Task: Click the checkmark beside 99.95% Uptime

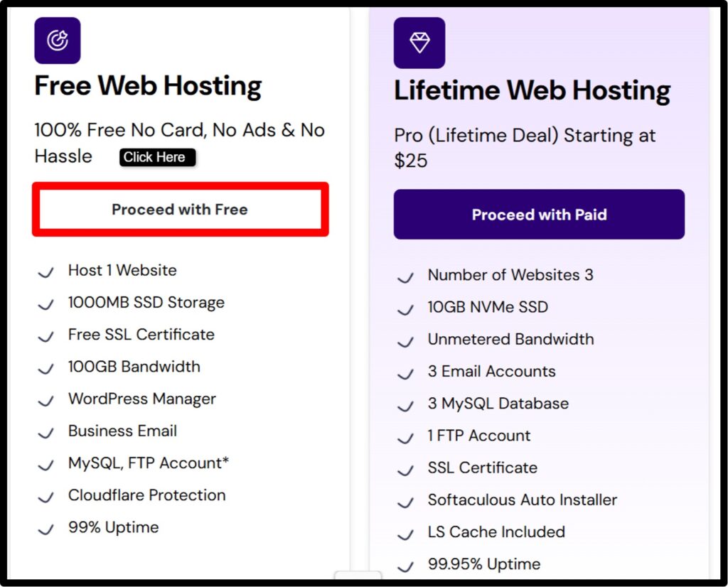Action: pyautogui.click(x=405, y=567)
